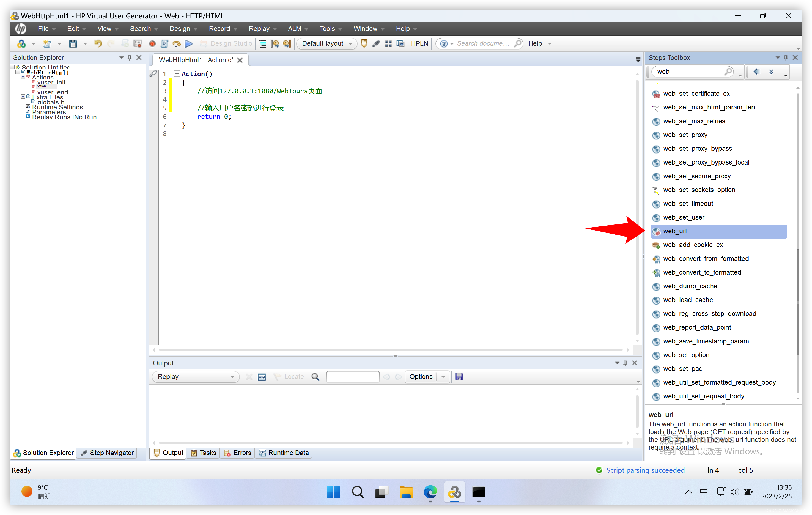Select web_add_cookie_ex function
The width and height of the screenshot is (812, 515).
point(693,245)
